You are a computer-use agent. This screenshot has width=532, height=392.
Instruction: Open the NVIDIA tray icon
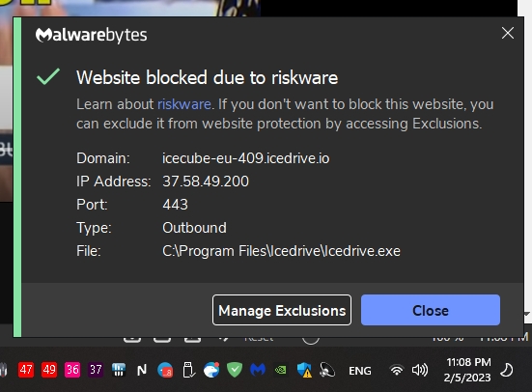click(281, 370)
